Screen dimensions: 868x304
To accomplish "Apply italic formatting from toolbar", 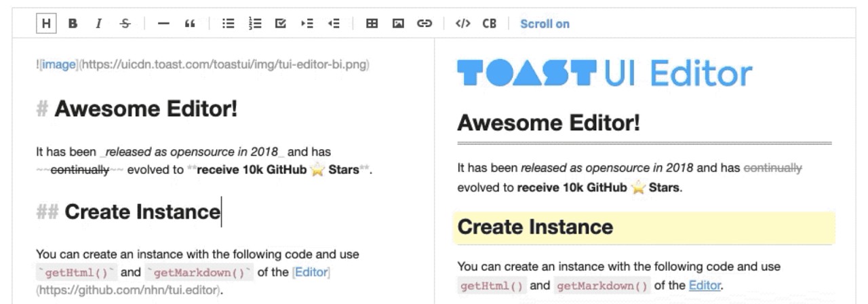I will (x=98, y=24).
